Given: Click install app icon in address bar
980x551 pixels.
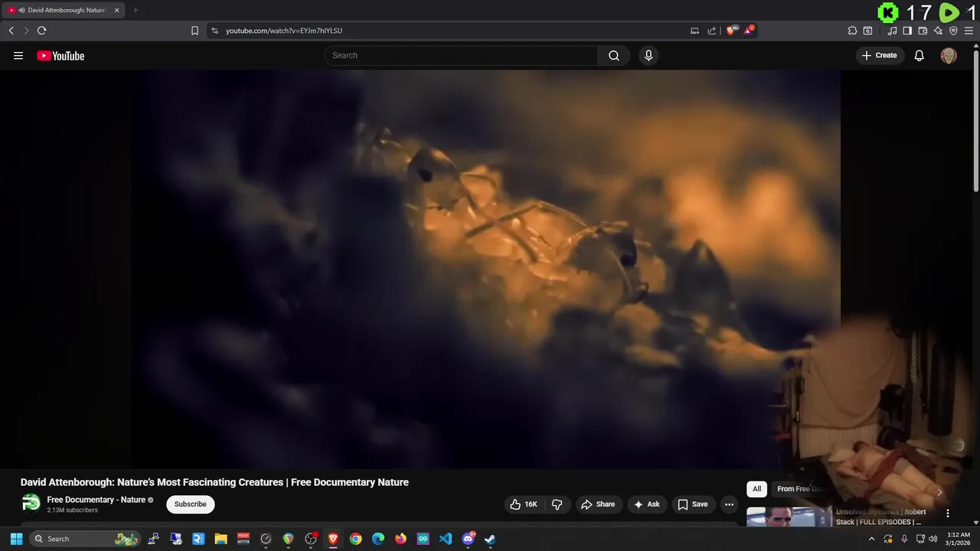Looking at the screenshot, I should pyautogui.click(x=694, y=31).
